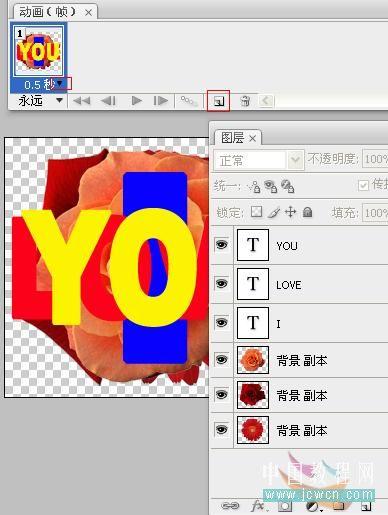Advance to the next animation frame

(x=161, y=101)
